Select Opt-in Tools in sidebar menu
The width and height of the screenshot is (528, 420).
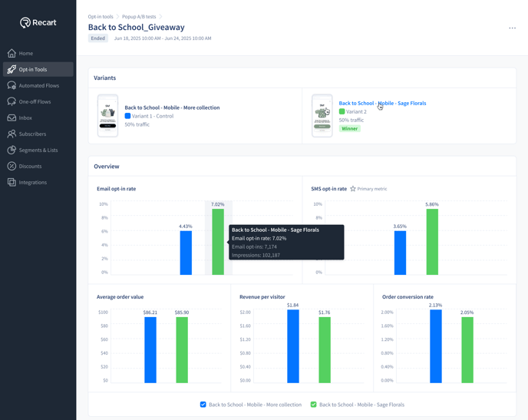38,69
